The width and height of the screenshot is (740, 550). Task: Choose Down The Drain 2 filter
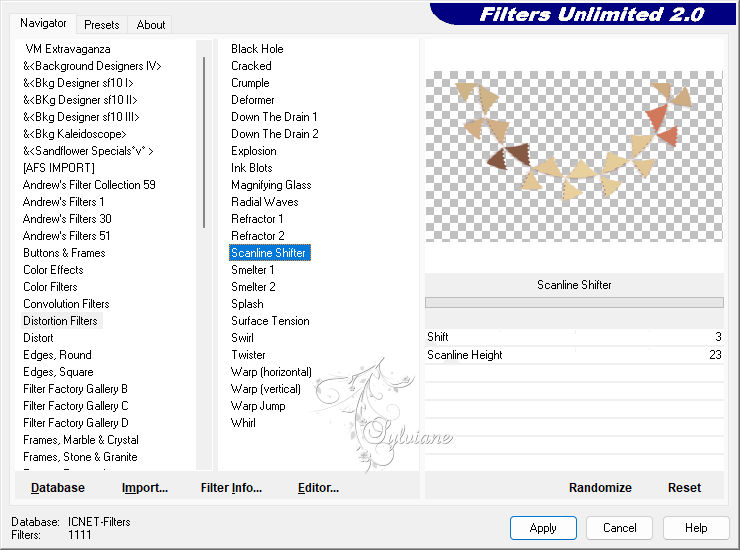click(275, 134)
